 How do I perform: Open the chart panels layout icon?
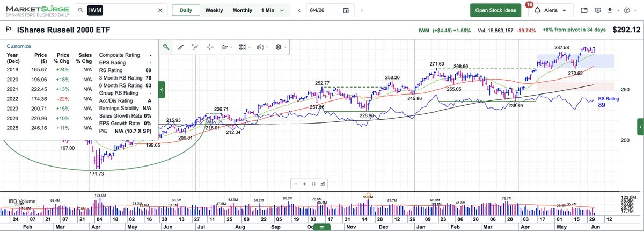tap(242, 47)
